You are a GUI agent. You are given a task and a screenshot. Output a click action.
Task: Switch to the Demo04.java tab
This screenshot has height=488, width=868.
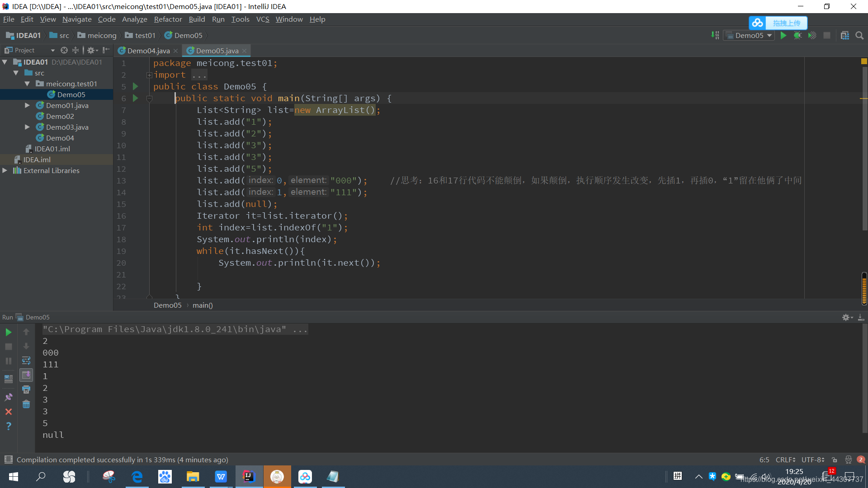148,51
